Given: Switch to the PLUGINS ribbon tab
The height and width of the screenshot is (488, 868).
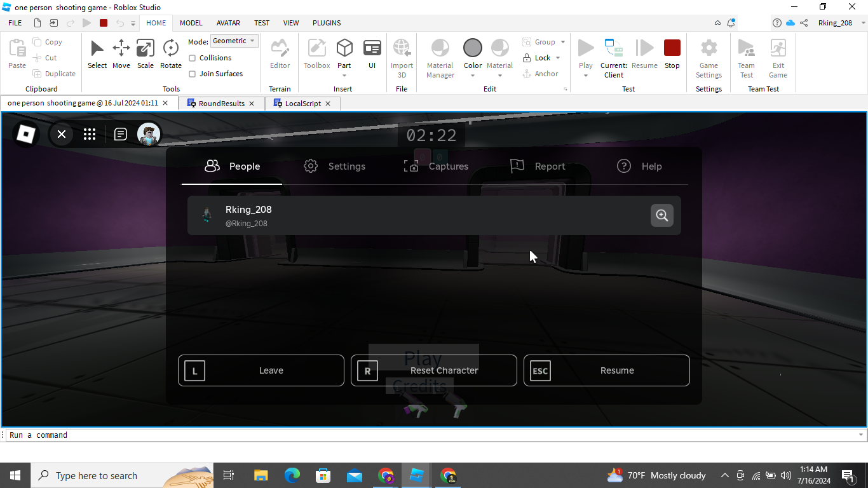Looking at the screenshot, I should (327, 23).
